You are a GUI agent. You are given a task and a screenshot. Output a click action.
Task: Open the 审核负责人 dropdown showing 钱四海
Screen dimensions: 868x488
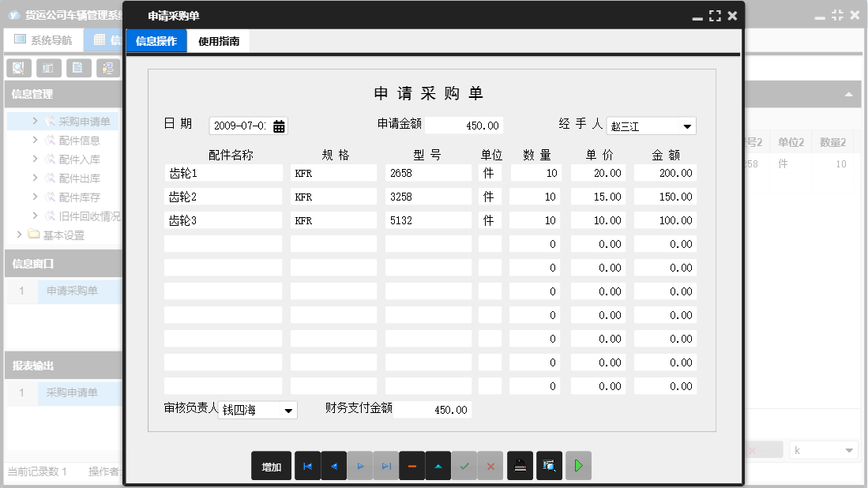[x=289, y=410]
